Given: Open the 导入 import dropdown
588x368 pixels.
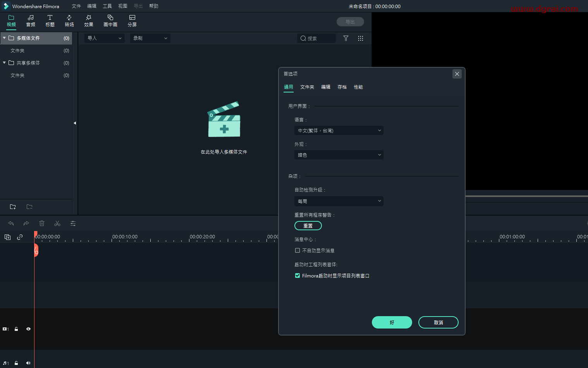Looking at the screenshot, I should [105, 38].
